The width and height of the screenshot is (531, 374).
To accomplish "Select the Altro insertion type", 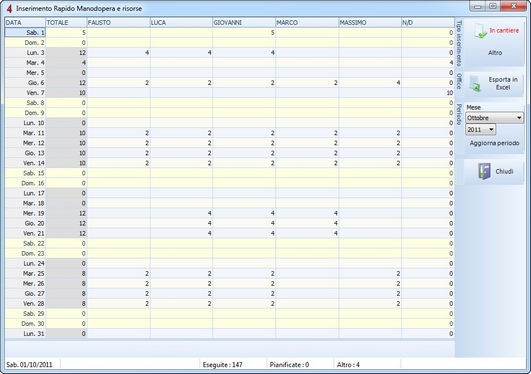I will point(495,53).
